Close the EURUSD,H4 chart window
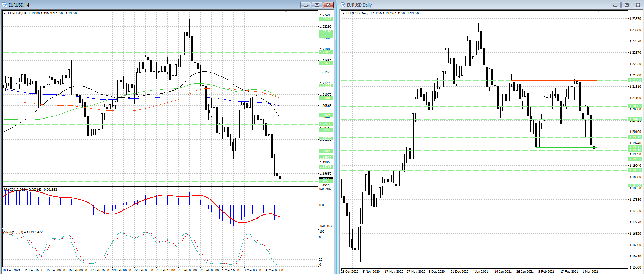This screenshot has width=644, height=274. pyautogui.click(x=328, y=5)
